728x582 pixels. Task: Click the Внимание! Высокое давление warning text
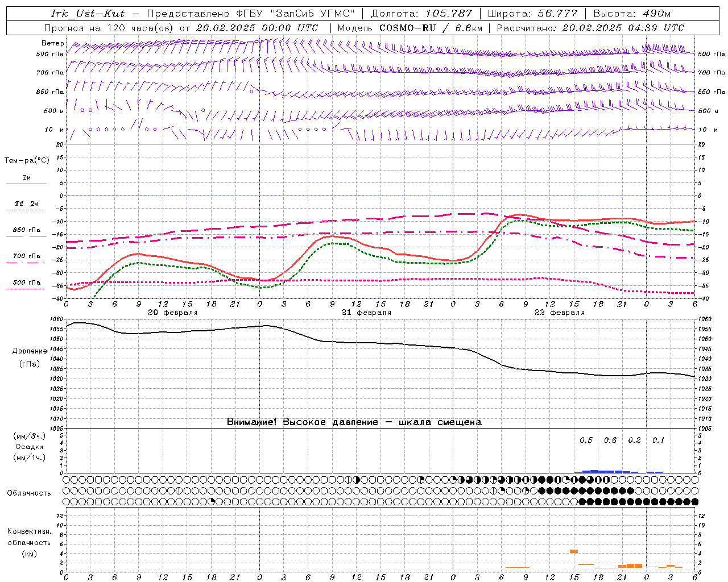coord(354,422)
